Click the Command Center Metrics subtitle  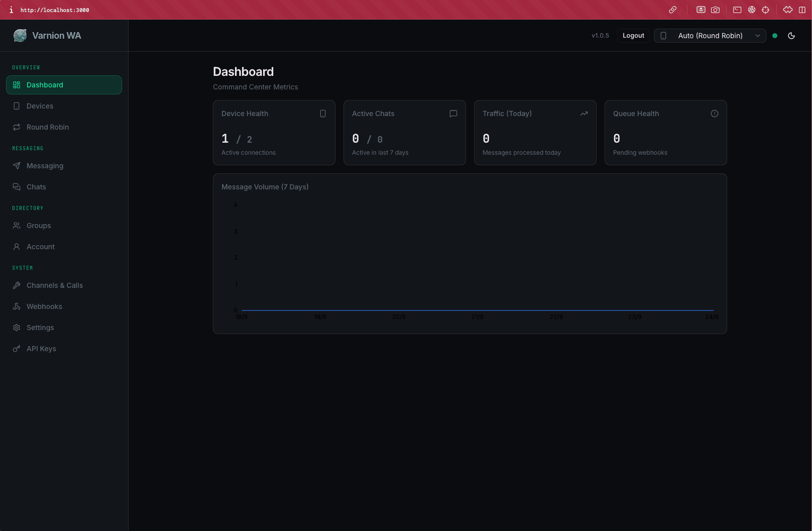[256, 87]
